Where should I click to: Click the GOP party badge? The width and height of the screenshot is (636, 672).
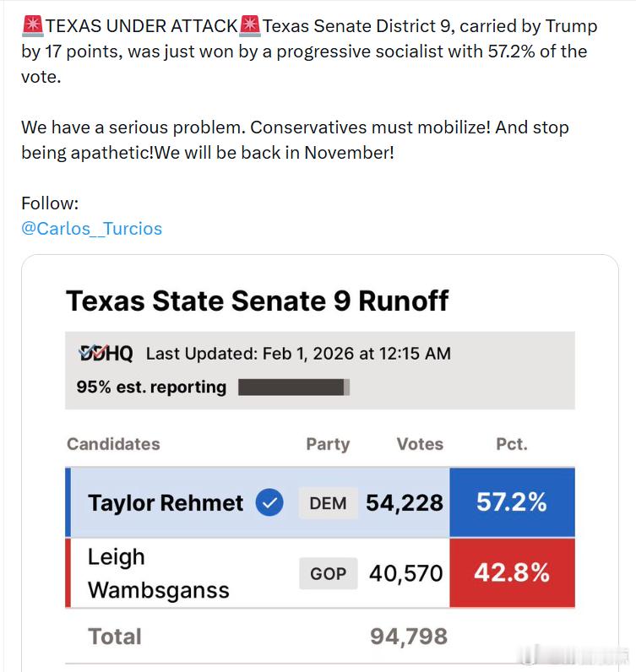click(328, 573)
